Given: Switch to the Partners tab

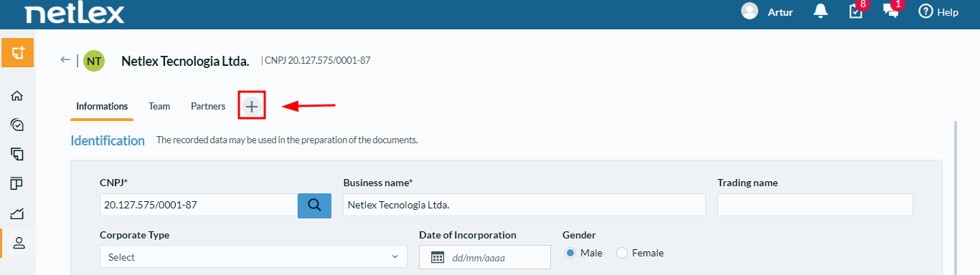Looking at the screenshot, I should pos(208,106).
